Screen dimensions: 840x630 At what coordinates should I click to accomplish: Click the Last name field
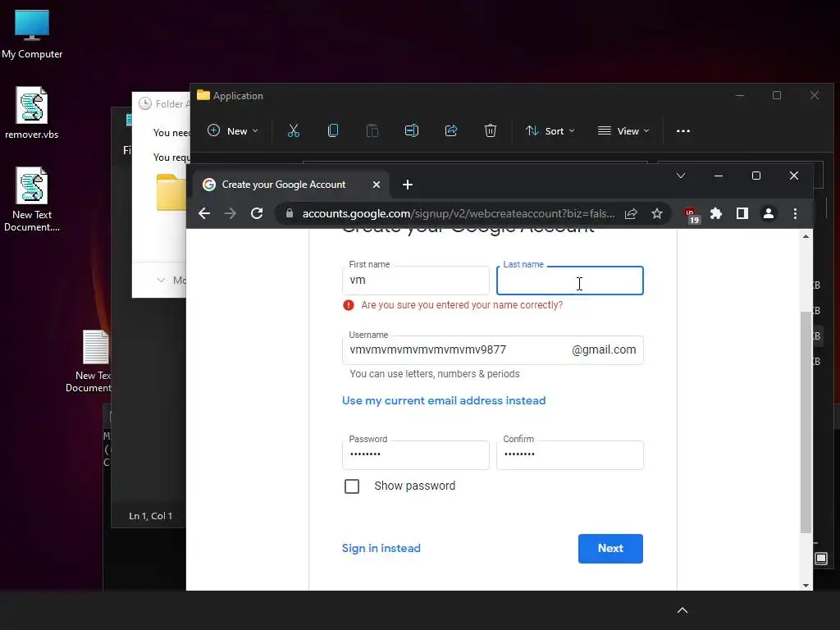pyautogui.click(x=569, y=281)
